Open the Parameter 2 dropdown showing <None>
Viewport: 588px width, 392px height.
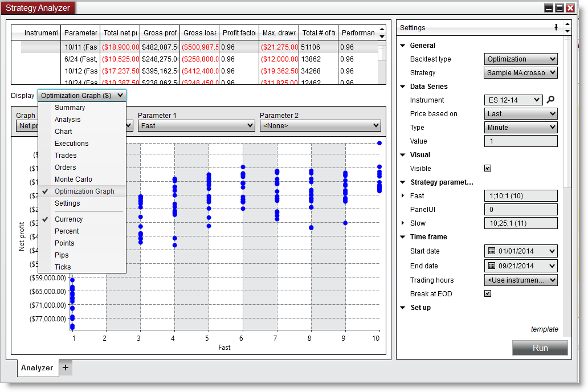320,125
